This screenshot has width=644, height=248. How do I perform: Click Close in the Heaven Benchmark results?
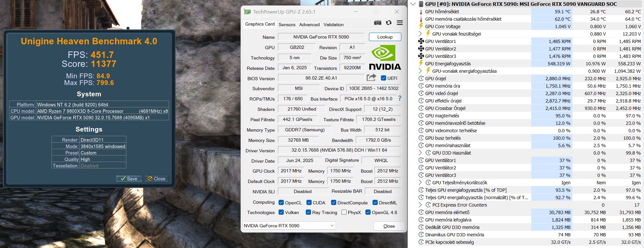coord(156,179)
